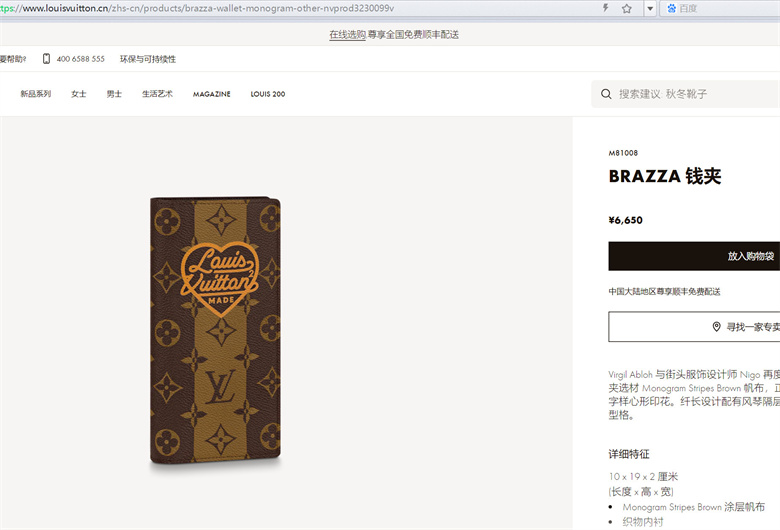
Task: Click the 寻找一家专卖店 button
Action: click(x=694, y=326)
